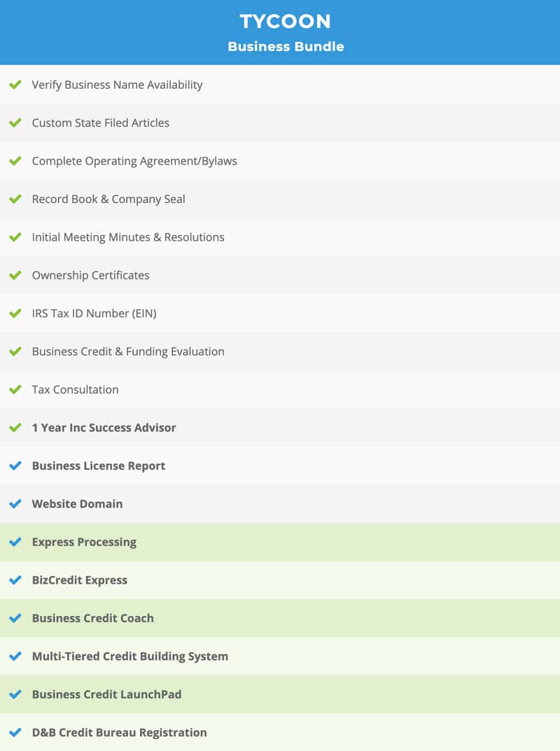Image resolution: width=560 pixels, height=751 pixels.
Task: Select the Initial Meeting Minutes & Resolutions text
Action: 128,237
